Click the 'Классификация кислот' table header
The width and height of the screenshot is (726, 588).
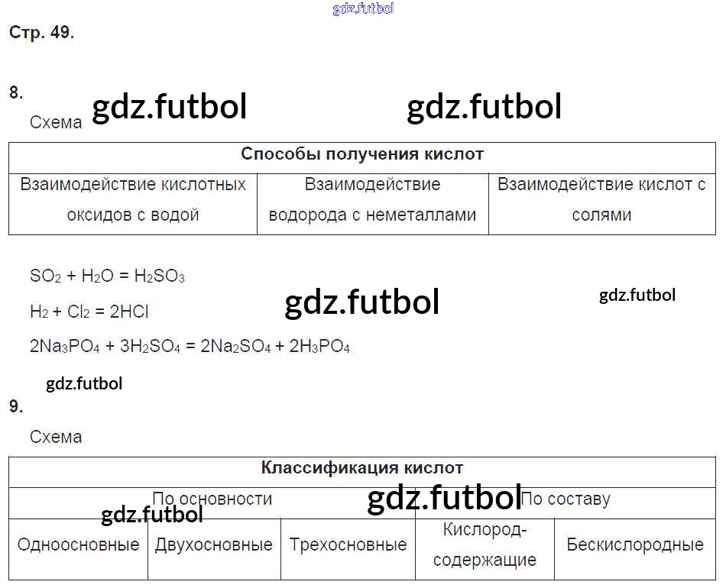(x=362, y=468)
